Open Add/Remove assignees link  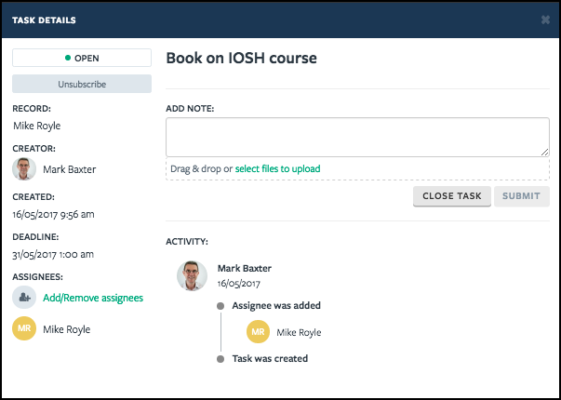93,298
